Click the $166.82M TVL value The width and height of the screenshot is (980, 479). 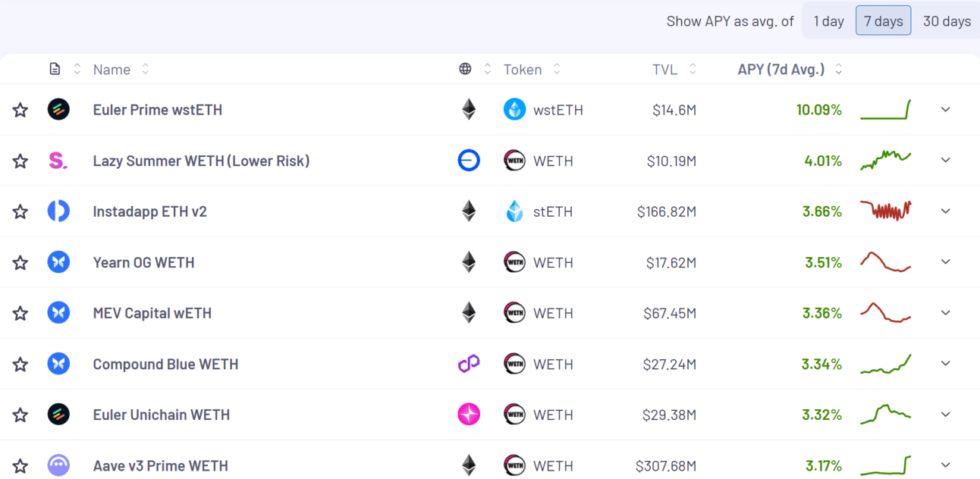667,211
